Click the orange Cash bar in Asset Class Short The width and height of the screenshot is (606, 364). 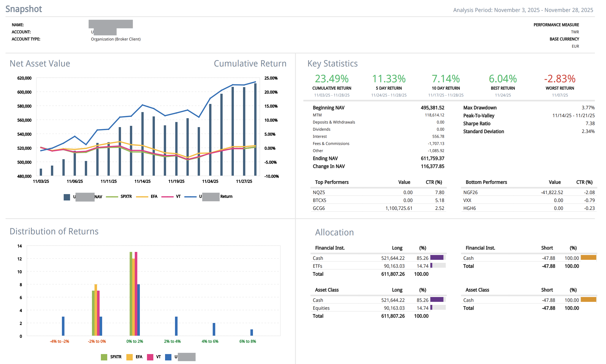click(588, 300)
